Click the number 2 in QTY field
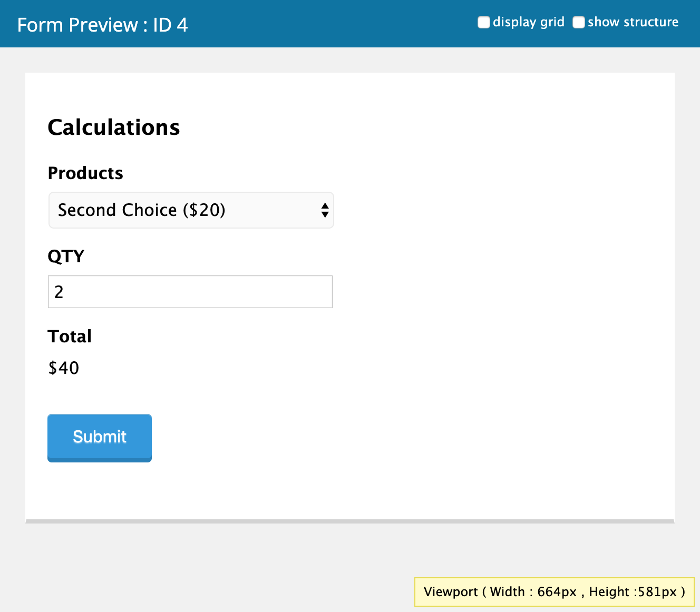This screenshot has height=612, width=700. pos(59,292)
